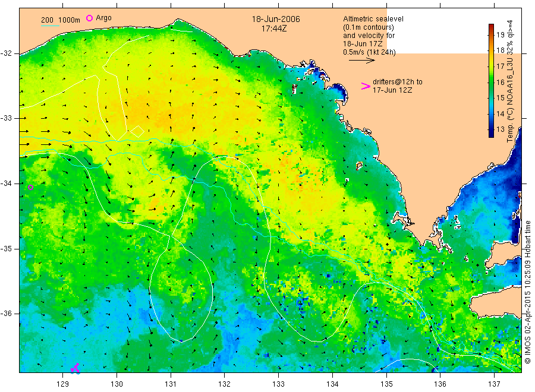
Task: Click the dark red top of the colorbar
Action: tap(491, 27)
